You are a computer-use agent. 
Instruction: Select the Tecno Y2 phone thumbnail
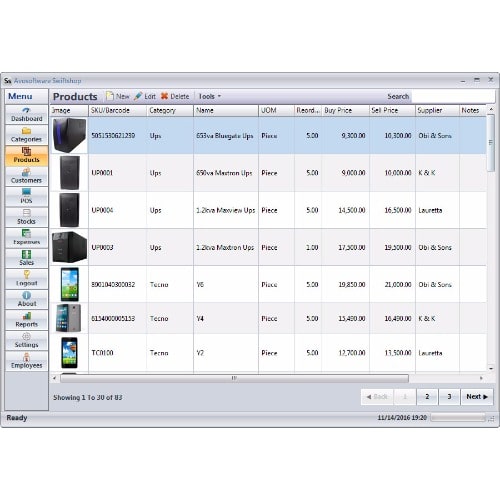pyautogui.click(x=69, y=353)
